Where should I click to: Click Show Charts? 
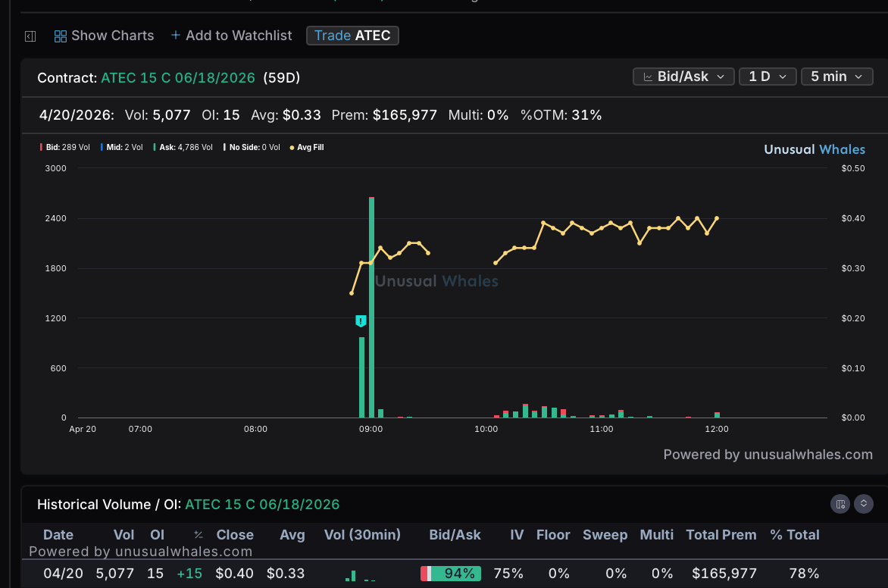coord(104,36)
